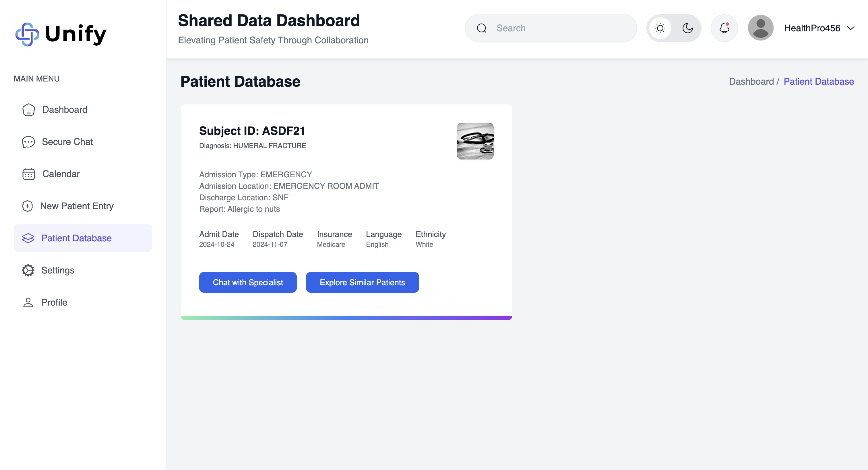Screen dimensions: 868x470
Task: Switch to light mode sun toggle
Action: [x=660, y=28]
